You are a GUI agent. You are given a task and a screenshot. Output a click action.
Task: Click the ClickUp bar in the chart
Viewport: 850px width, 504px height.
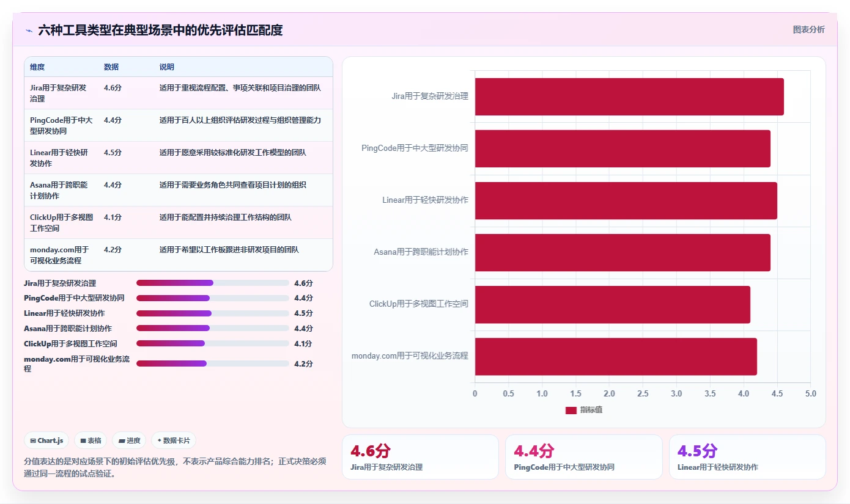[x=613, y=304]
